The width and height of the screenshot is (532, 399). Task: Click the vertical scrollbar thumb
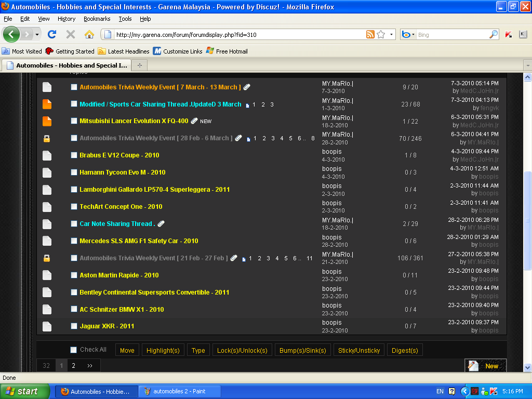point(527,220)
